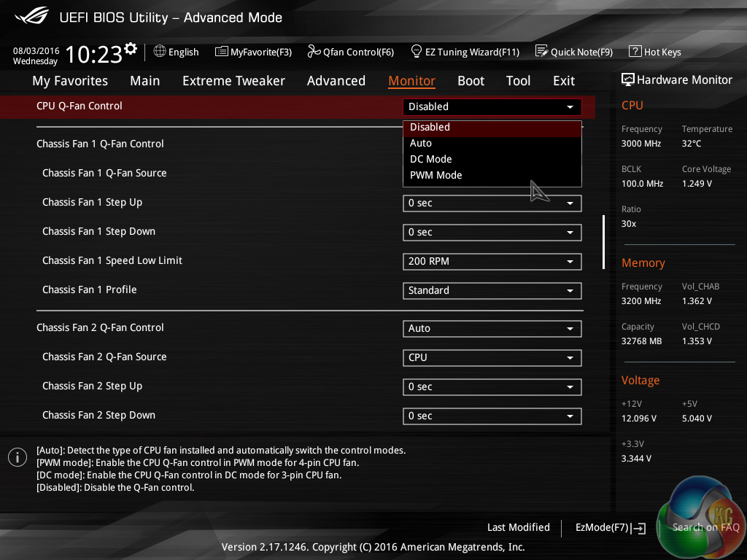Select Chassis Fan 1 Profile label
747x560 pixels.
[x=89, y=289]
